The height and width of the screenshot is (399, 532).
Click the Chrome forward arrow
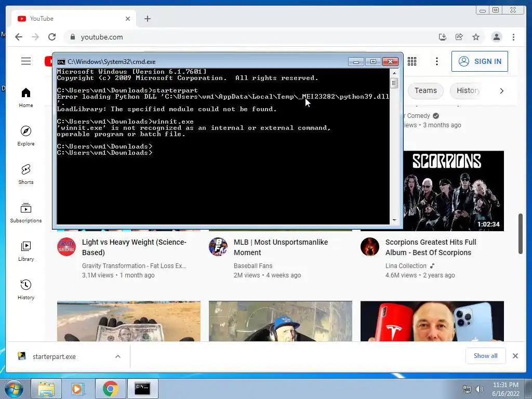pyautogui.click(x=35, y=37)
